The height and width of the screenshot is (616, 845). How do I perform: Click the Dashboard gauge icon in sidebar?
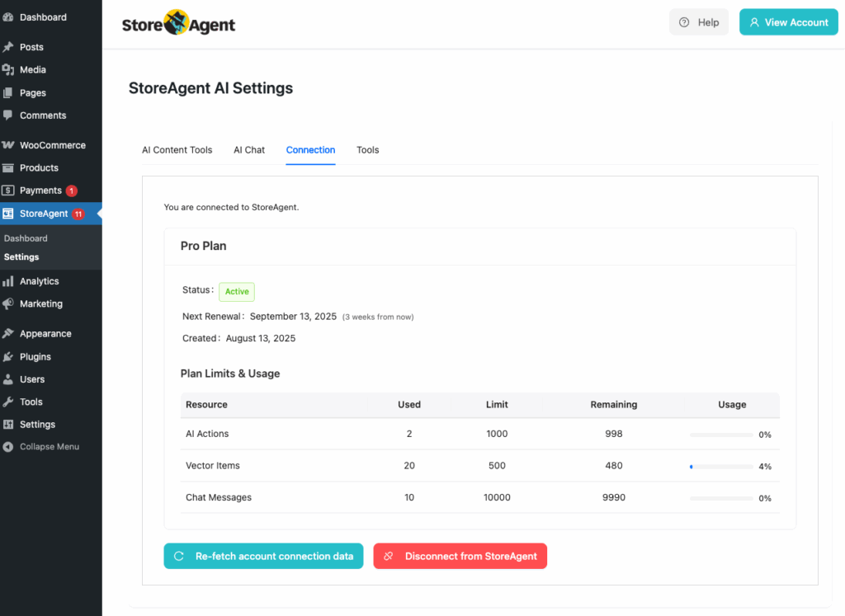[x=8, y=17]
